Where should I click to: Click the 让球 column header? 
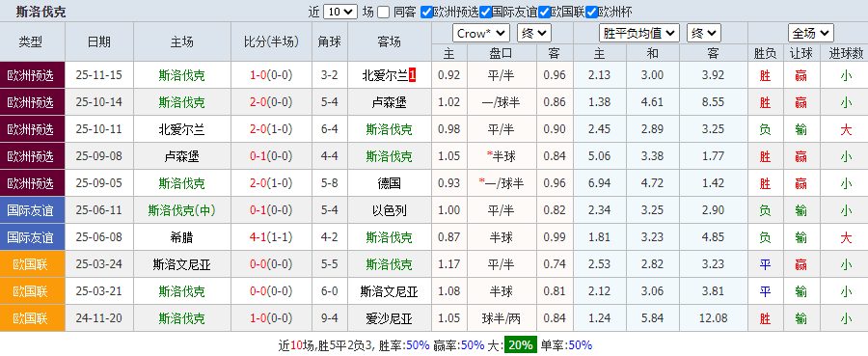pos(801,54)
